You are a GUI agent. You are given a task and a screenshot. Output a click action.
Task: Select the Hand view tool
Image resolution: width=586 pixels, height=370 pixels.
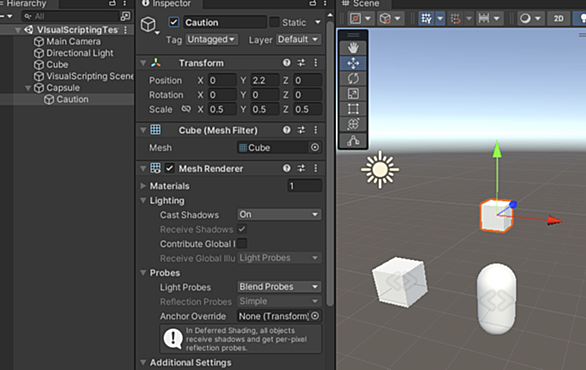[353, 48]
